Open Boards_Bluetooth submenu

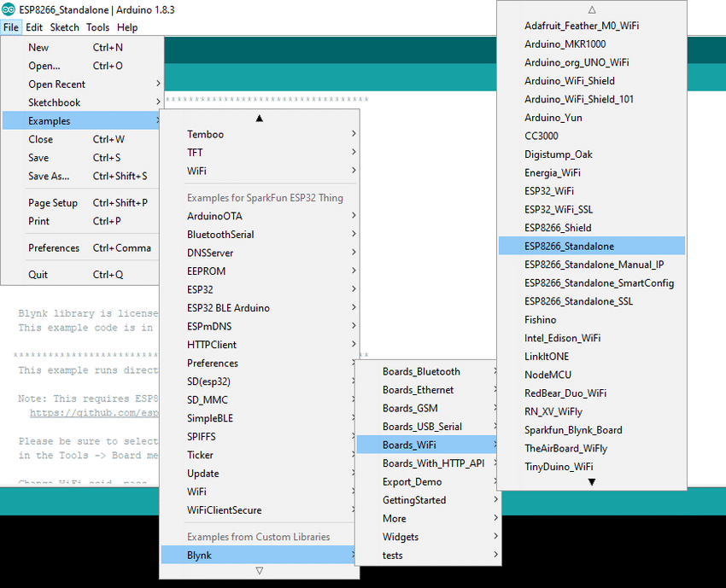(x=427, y=371)
